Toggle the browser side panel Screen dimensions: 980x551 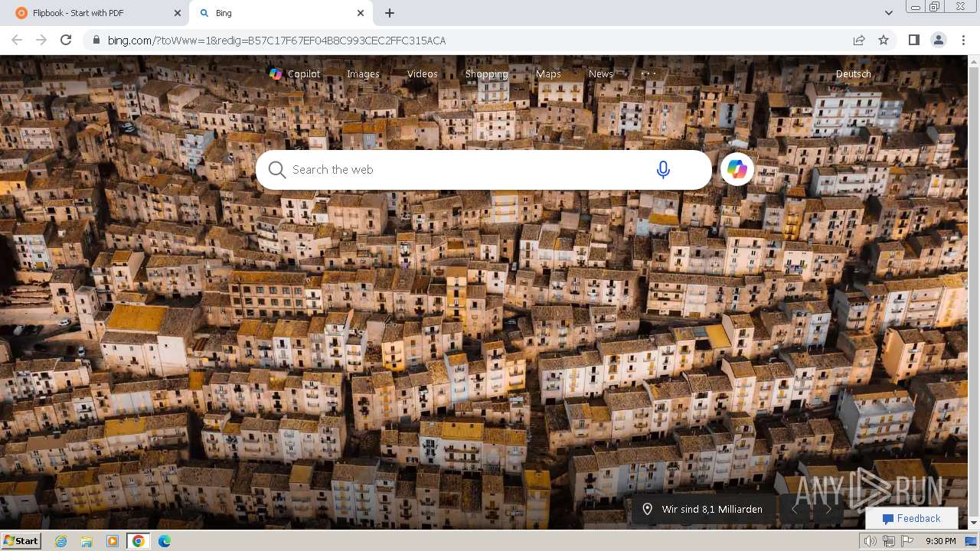pyautogui.click(x=913, y=40)
